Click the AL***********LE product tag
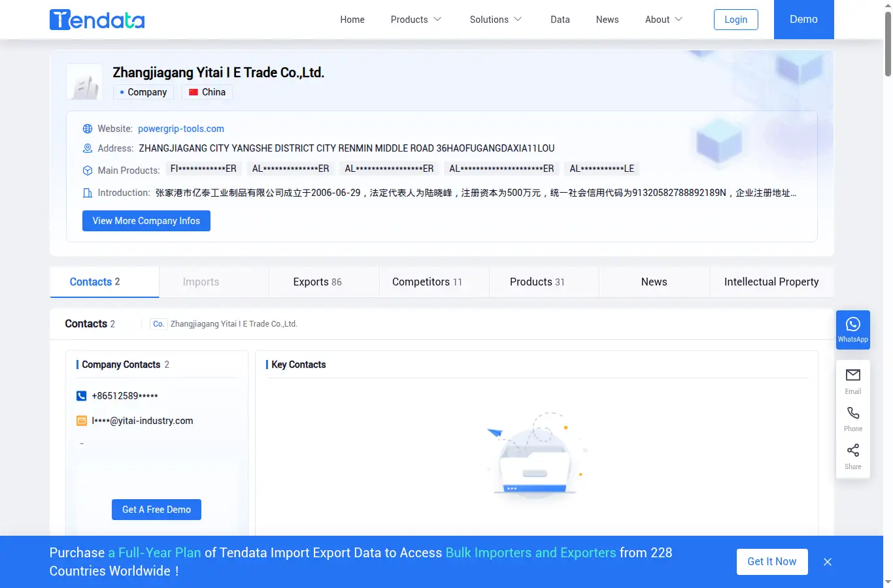 602,169
